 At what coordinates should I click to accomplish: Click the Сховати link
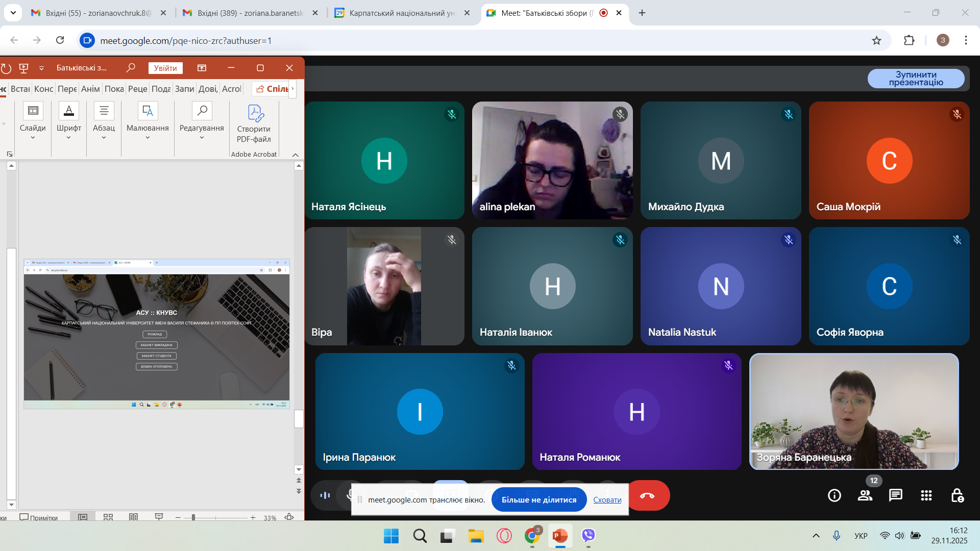coord(607,500)
